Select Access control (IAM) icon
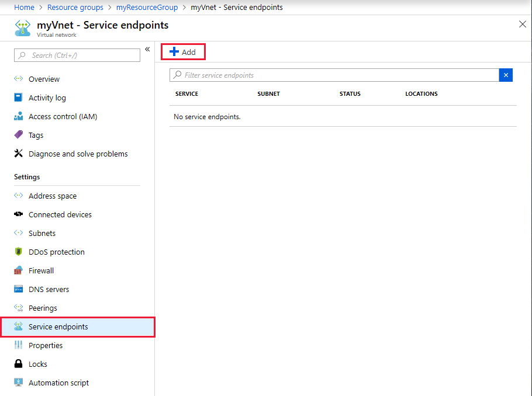 18,116
